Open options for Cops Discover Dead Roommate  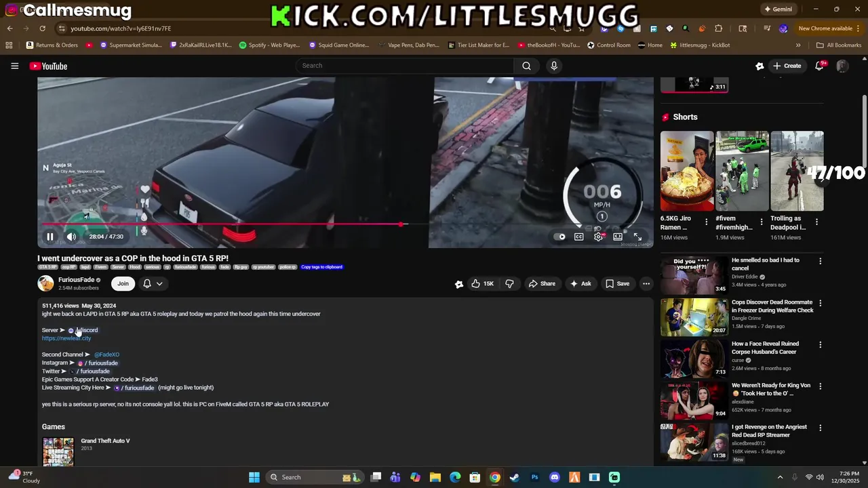pyautogui.click(x=820, y=303)
